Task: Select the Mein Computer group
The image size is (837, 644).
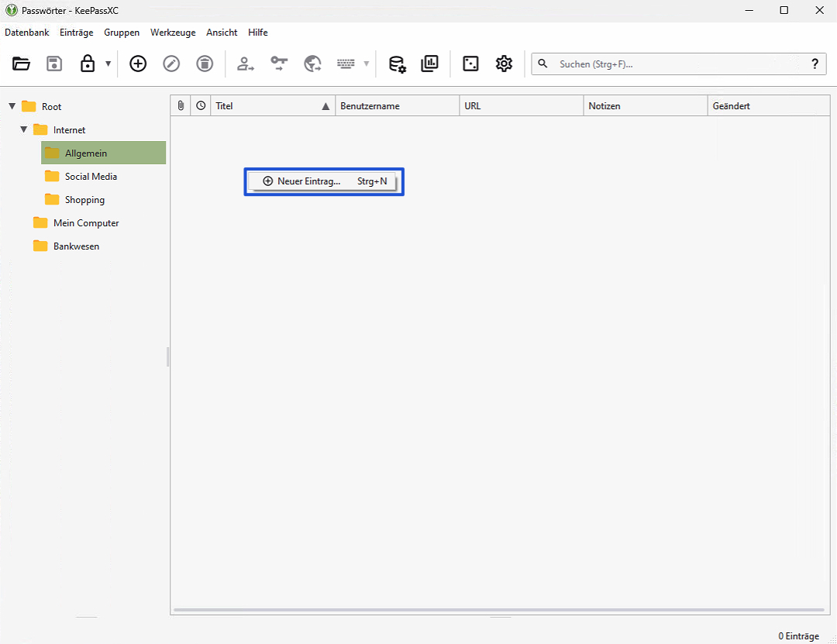Action: [86, 223]
